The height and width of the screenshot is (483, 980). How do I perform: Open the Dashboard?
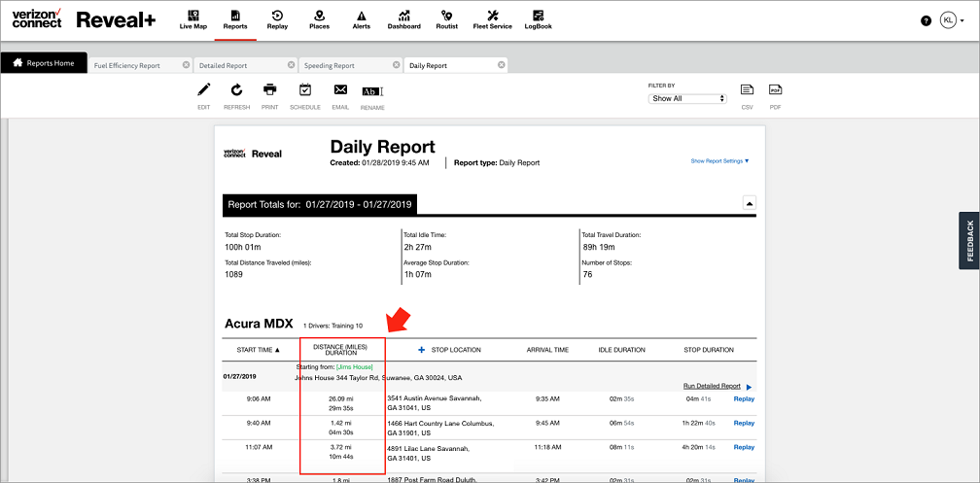tap(403, 19)
